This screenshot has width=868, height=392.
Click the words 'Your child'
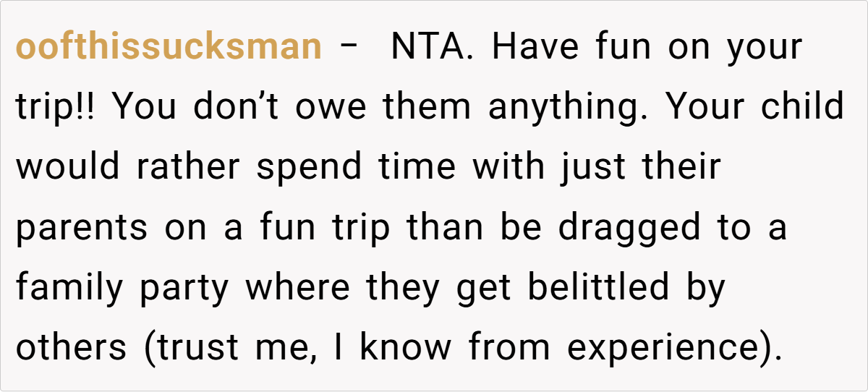click(x=754, y=108)
